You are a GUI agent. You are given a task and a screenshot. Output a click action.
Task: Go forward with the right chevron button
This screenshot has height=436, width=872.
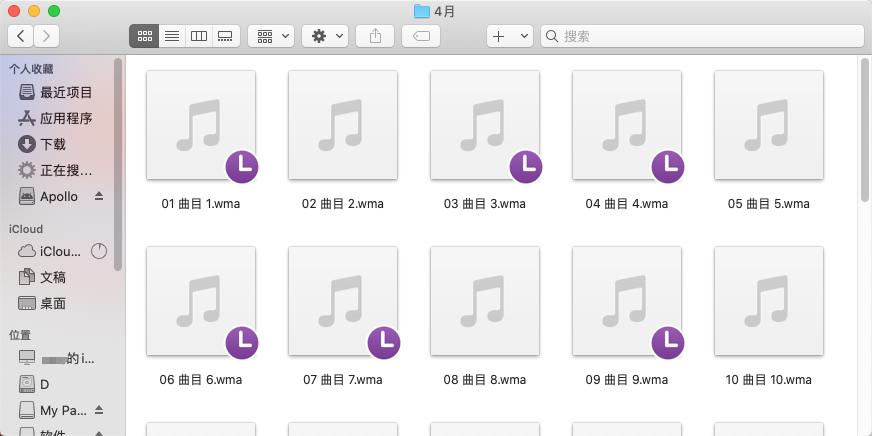[x=47, y=36]
